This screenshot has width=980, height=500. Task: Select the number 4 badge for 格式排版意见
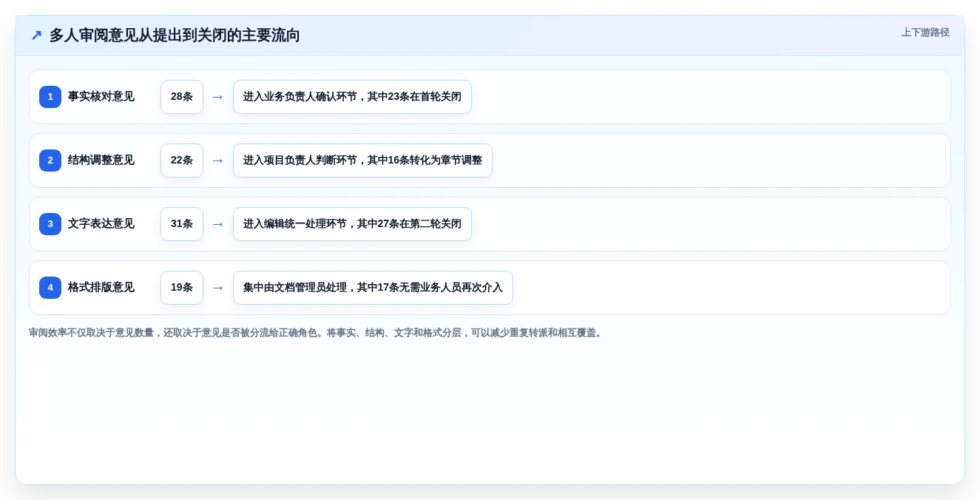50,288
